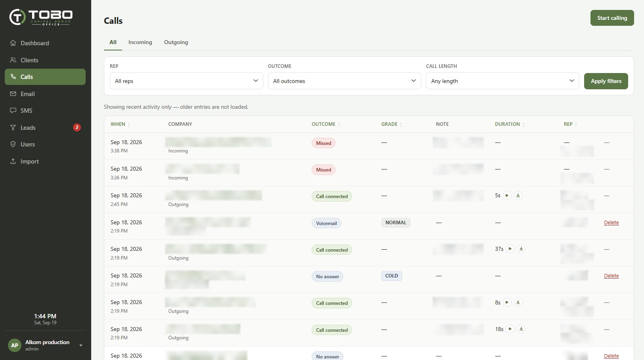Open the Leads funnel icon
Viewport: 644px width, 360px height.
click(x=13, y=127)
